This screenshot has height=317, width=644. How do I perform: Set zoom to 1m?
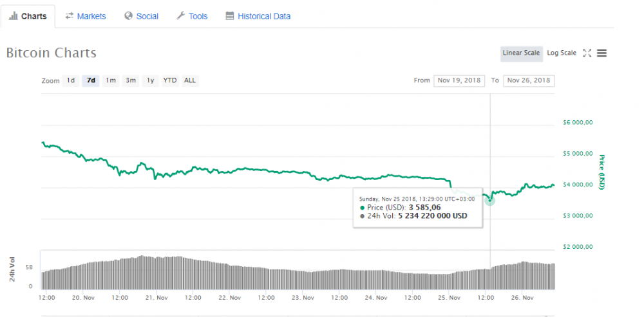tap(111, 81)
